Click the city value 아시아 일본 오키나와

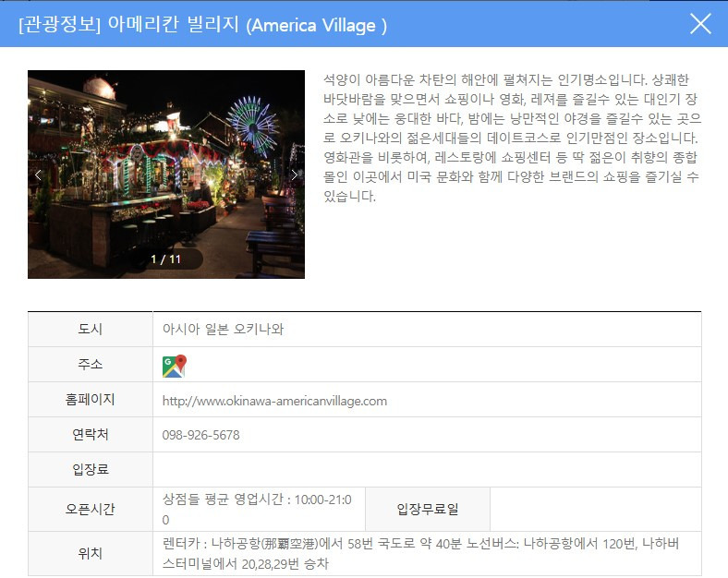[x=223, y=330]
